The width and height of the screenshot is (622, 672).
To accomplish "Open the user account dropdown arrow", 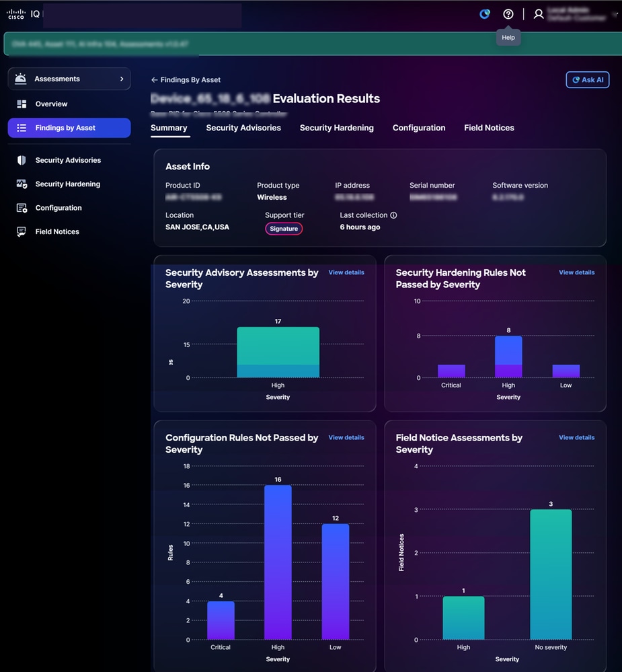I will (x=615, y=14).
